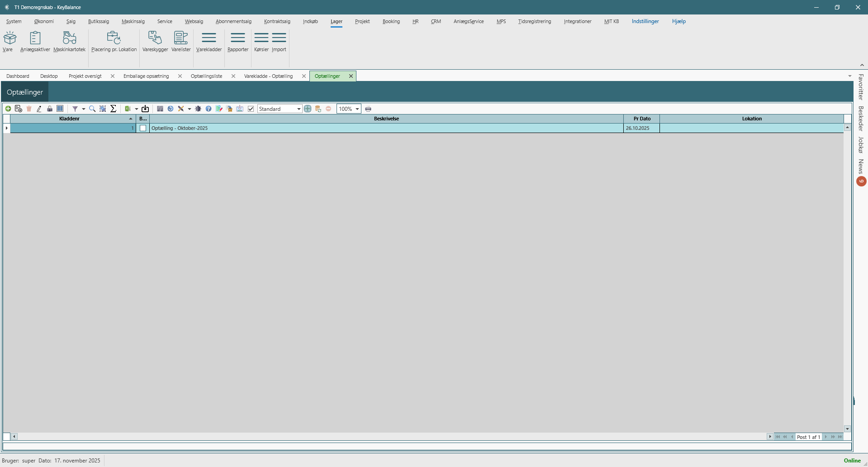Expand the filter funnel dropdown arrow
This screenshot has height=467, width=868.
tap(84, 109)
